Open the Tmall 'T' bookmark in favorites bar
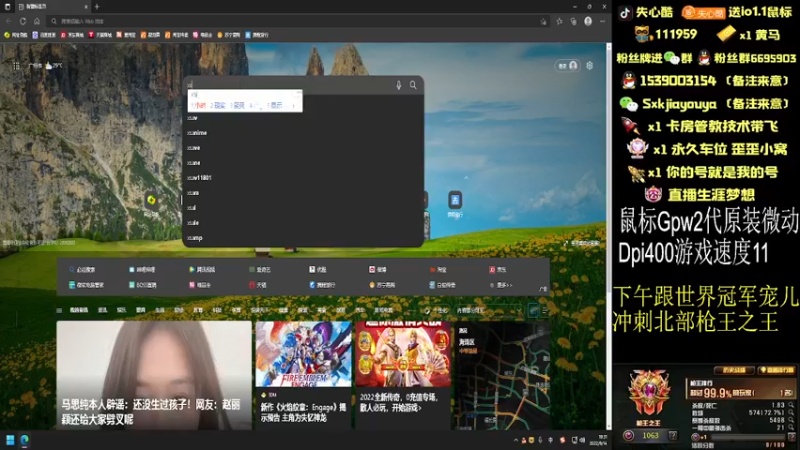 [x=100, y=35]
